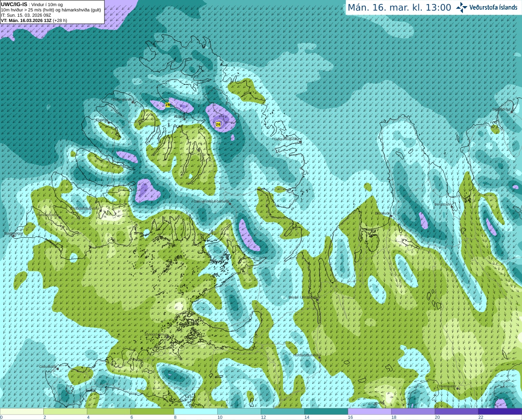Select the Bíldudalsflugvöllur station label

pyautogui.click(x=85, y=208)
